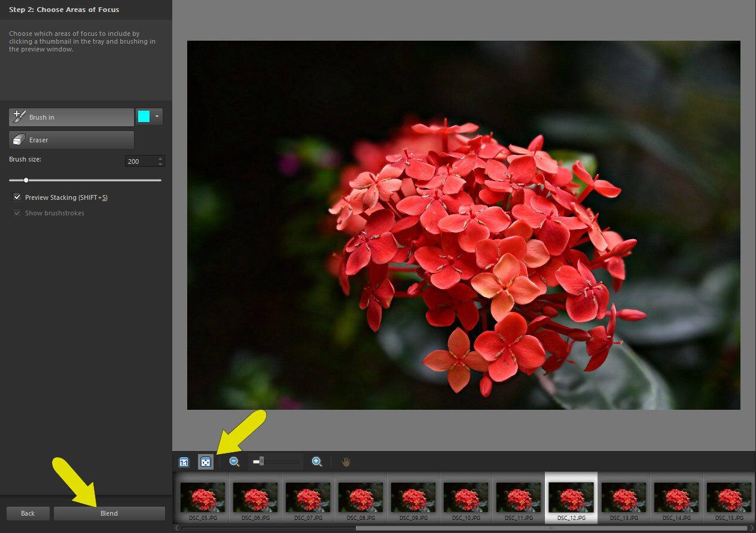
Task: Toggle the Preview Stacking checkbox
Action: pos(17,197)
